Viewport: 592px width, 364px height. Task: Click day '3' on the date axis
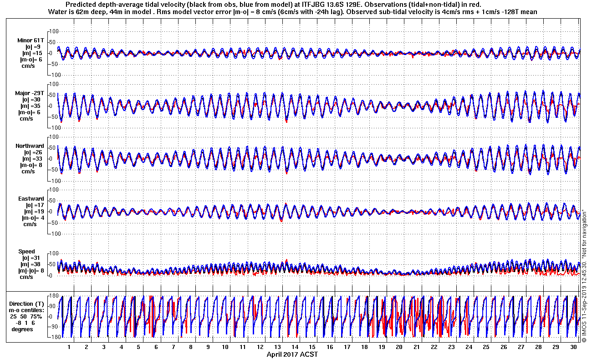(x=104, y=347)
